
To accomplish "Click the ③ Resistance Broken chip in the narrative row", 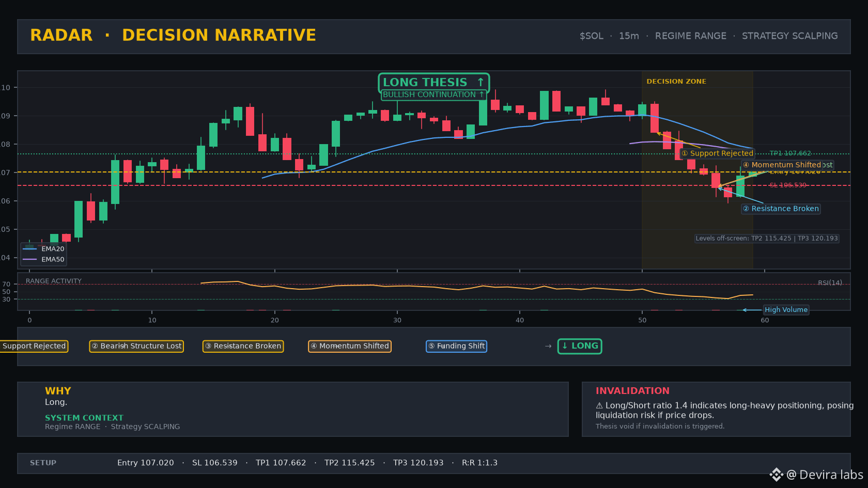I will click(243, 346).
